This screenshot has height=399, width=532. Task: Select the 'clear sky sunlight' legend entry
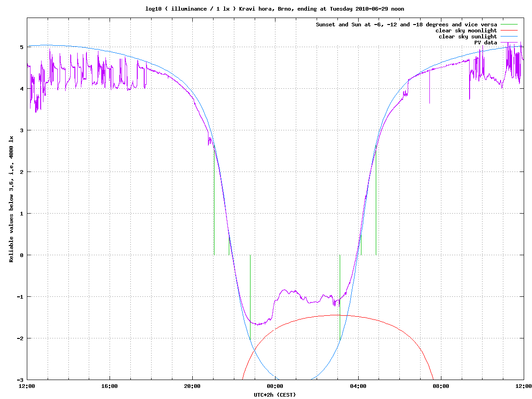click(x=468, y=37)
